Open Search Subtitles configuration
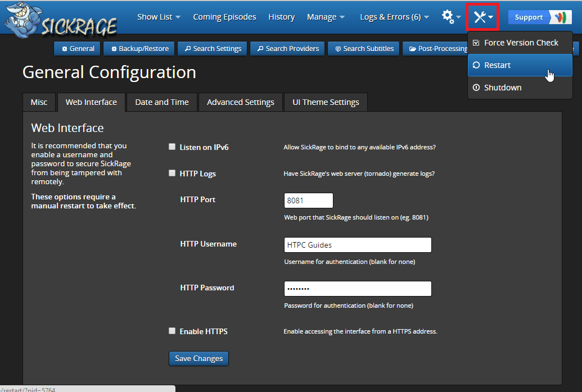The image size is (582, 392). click(364, 49)
